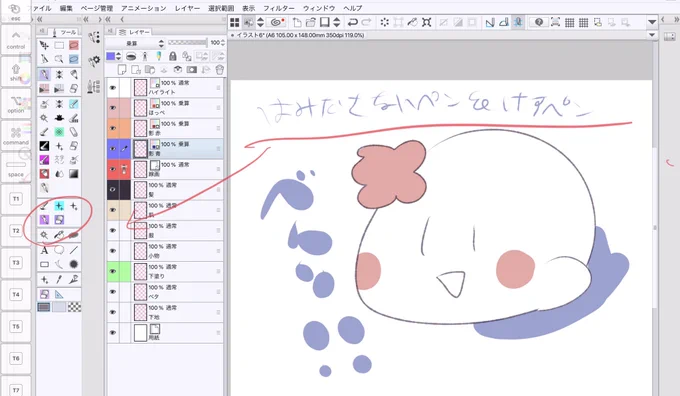This screenshot has width=680, height=396.
Task: Click the layer opacity slider
Action: (x=188, y=43)
